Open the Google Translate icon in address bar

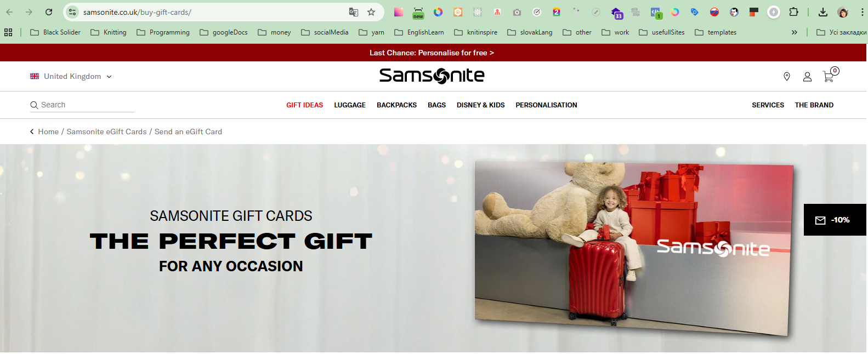tap(354, 12)
